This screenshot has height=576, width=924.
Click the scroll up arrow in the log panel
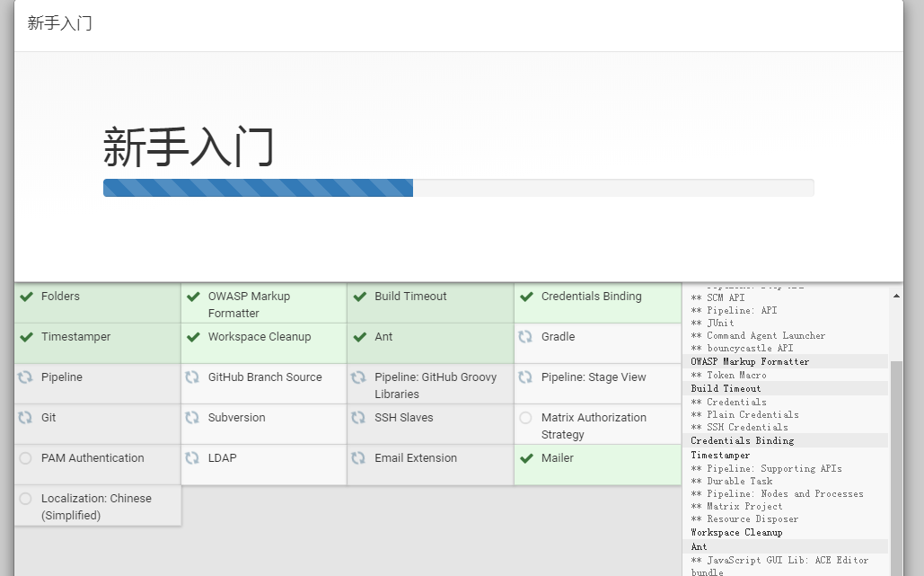click(896, 296)
